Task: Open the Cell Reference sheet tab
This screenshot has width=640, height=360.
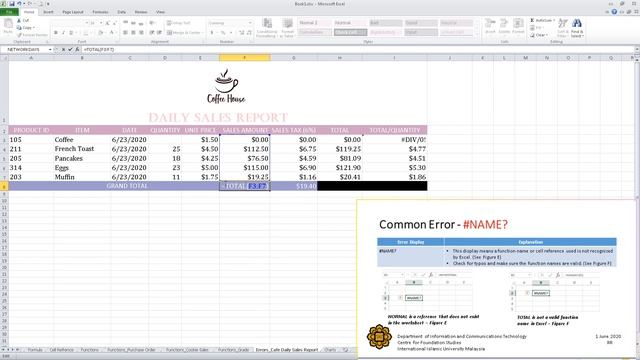Action: [x=62, y=350]
